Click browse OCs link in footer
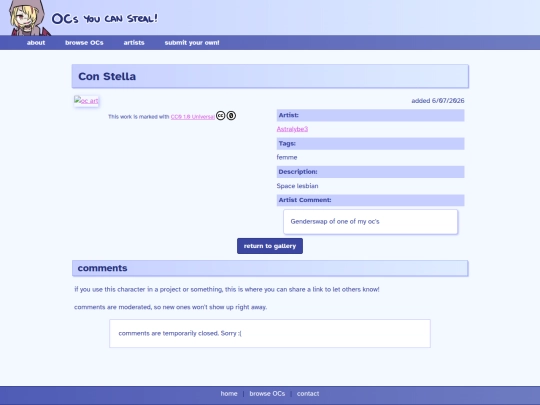This screenshot has height=405, width=540. click(x=267, y=393)
